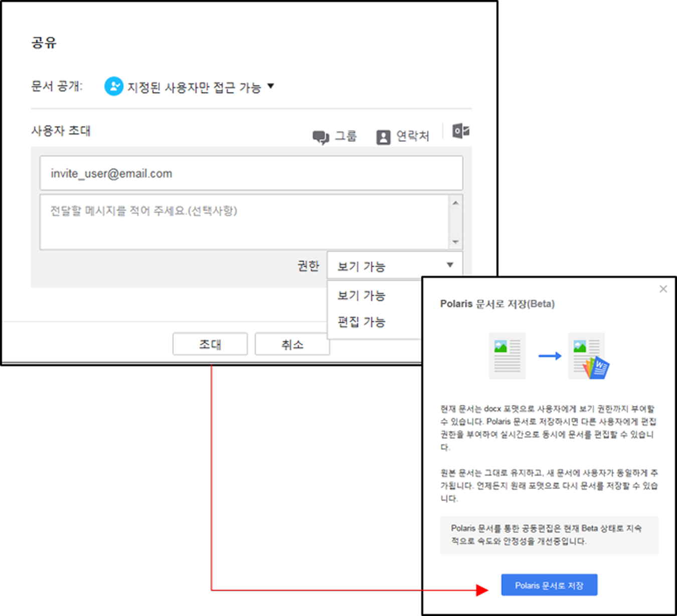Click the 조대 invite button
This screenshot has width=677, height=616.
point(210,344)
